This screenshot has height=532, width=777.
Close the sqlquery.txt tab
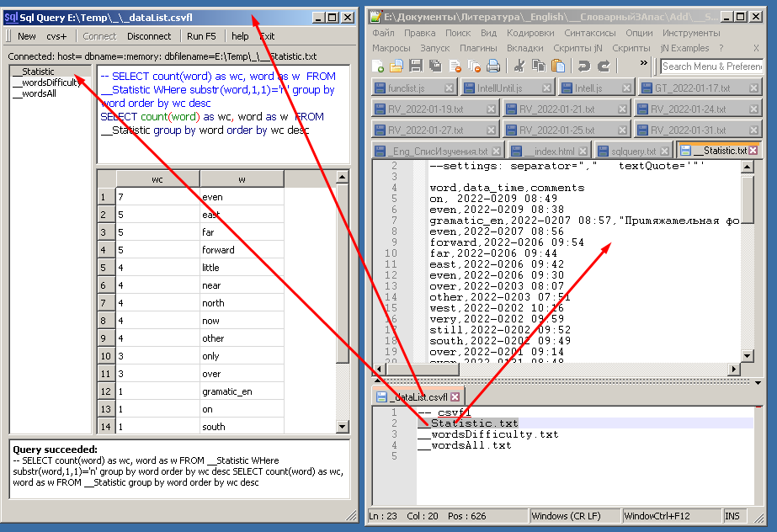tap(665, 151)
